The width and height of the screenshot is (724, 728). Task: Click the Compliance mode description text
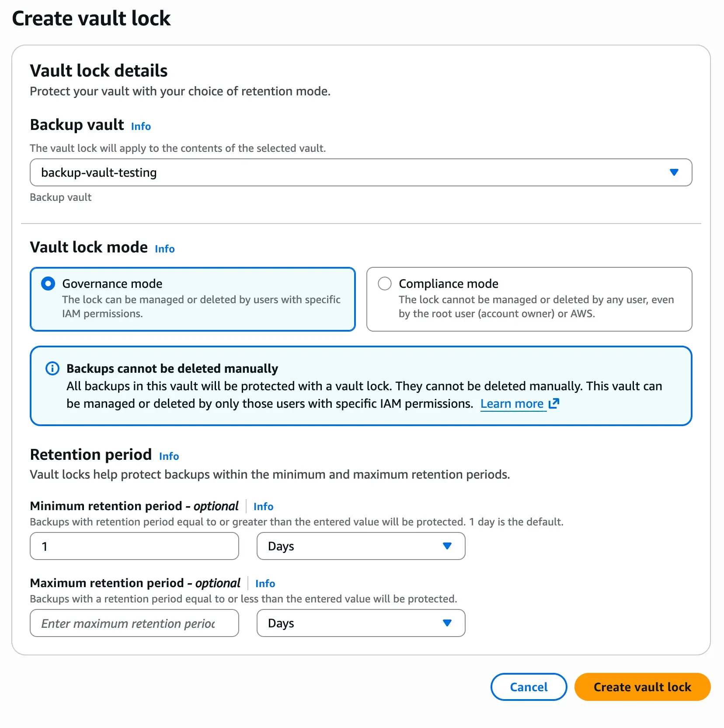click(536, 307)
